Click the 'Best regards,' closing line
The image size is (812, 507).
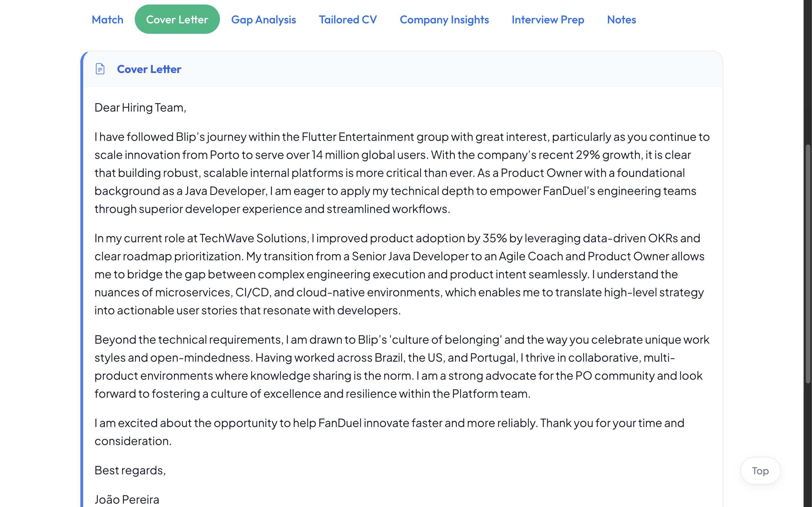pyautogui.click(x=130, y=470)
